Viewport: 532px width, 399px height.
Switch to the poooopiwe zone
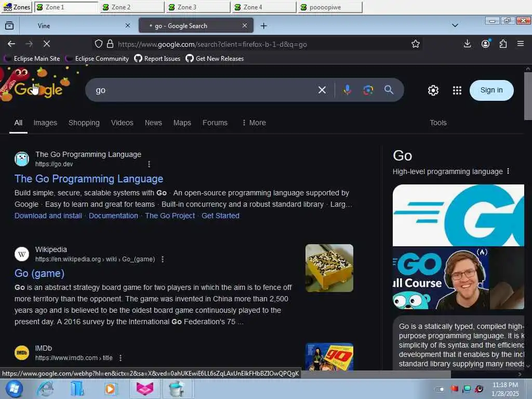330,7
